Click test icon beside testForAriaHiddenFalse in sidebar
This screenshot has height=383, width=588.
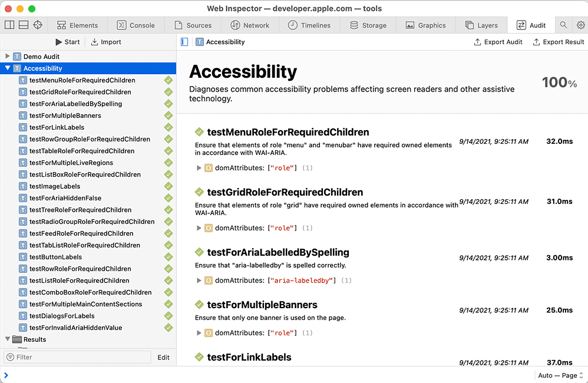point(23,198)
